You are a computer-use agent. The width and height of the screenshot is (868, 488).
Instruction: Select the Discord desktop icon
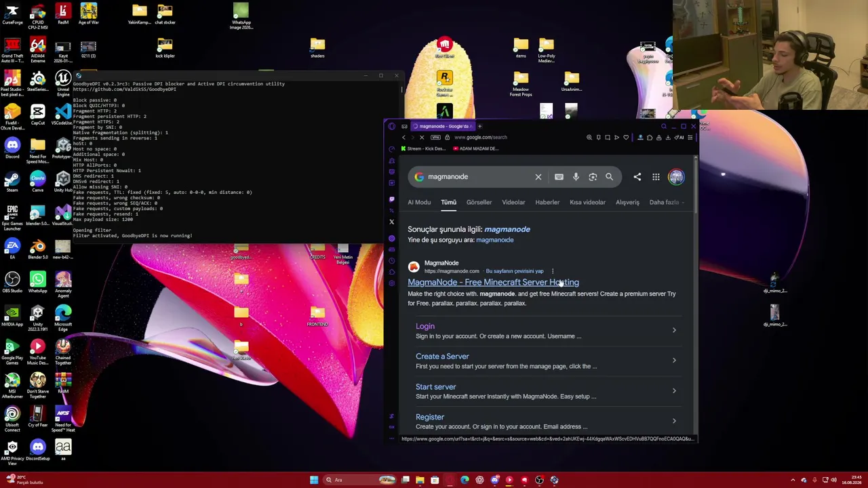pyautogui.click(x=12, y=148)
